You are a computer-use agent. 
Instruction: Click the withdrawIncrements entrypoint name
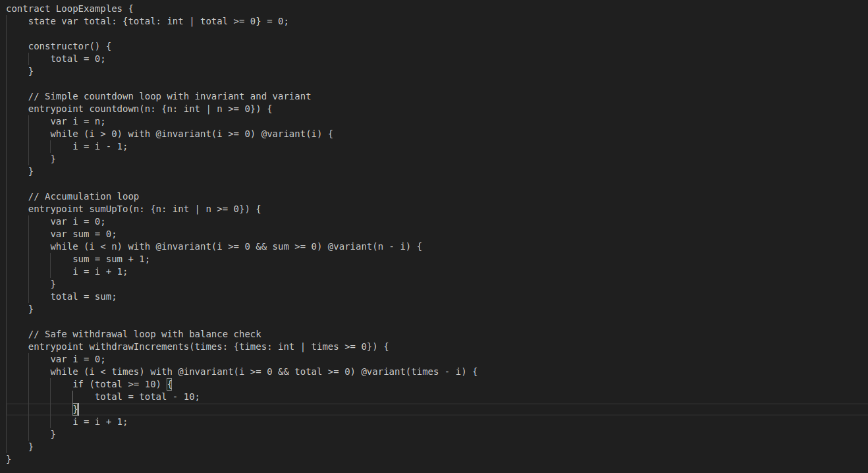pos(148,347)
